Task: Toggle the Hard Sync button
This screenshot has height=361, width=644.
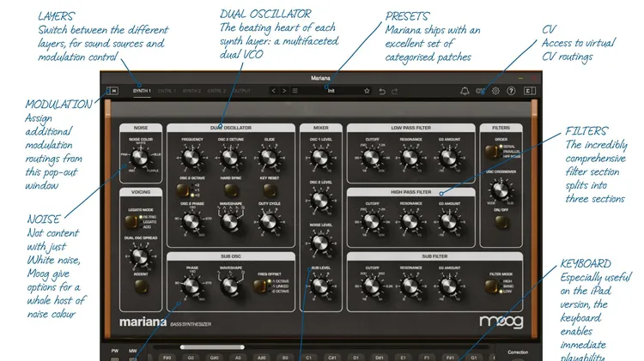Action: coord(231,190)
